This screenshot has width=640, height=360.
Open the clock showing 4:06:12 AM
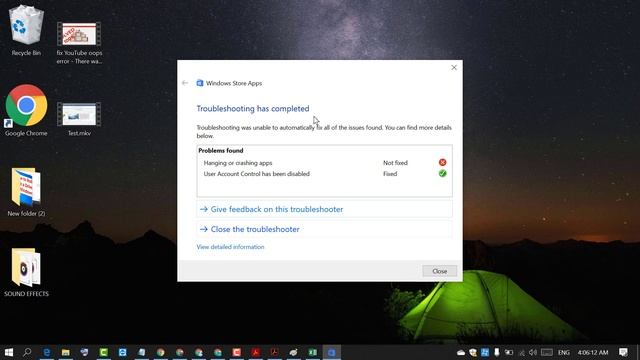[x=593, y=353]
